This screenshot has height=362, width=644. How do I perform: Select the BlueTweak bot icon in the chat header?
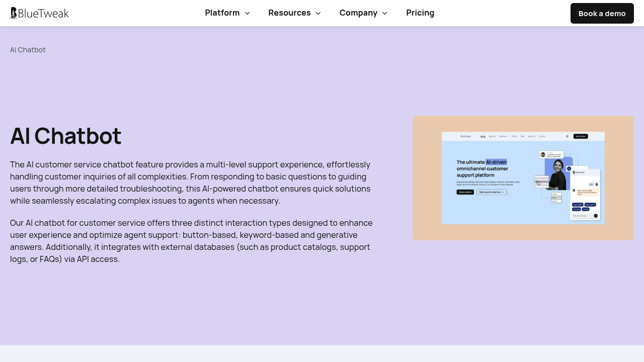574,172
